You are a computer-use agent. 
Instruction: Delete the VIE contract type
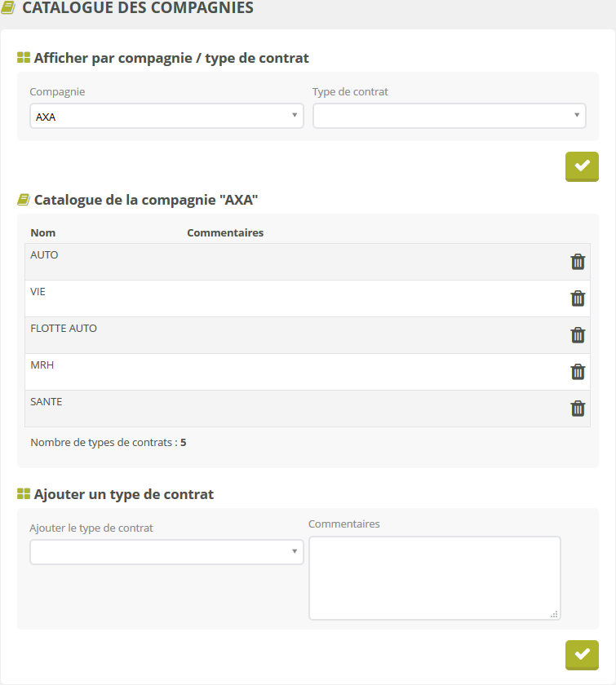pos(578,298)
